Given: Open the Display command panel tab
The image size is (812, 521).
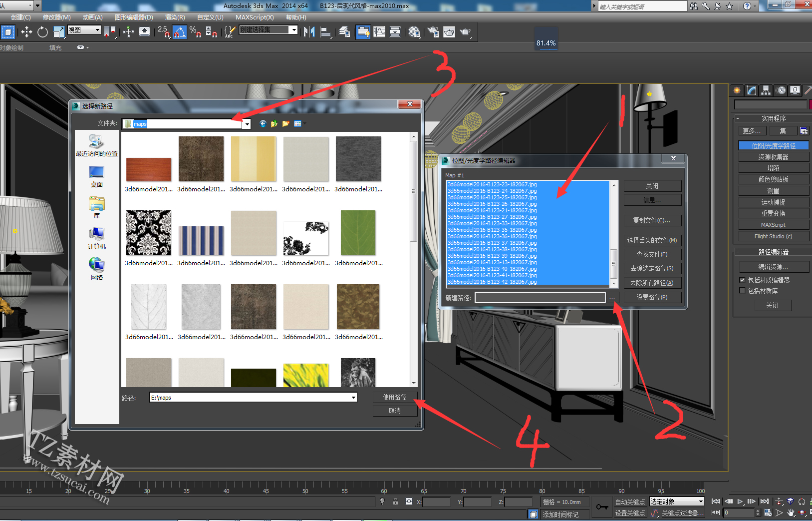Looking at the screenshot, I should click(x=795, y=90).
